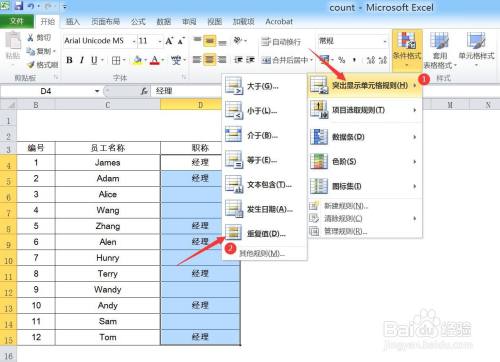Switch to the Page Layout tab
Viewport: 500px width, 362px height.
(105, 22)
